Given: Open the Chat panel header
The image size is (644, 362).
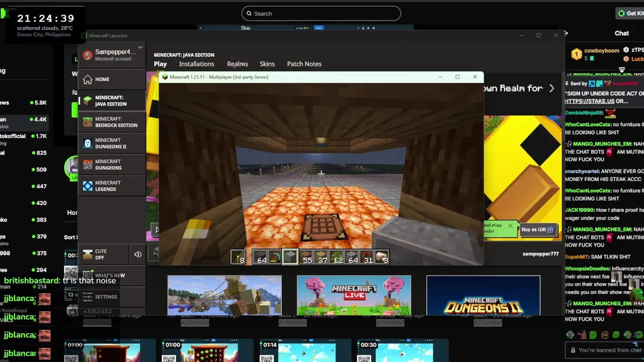Looking at the screenshot, I should pos(622,33).
